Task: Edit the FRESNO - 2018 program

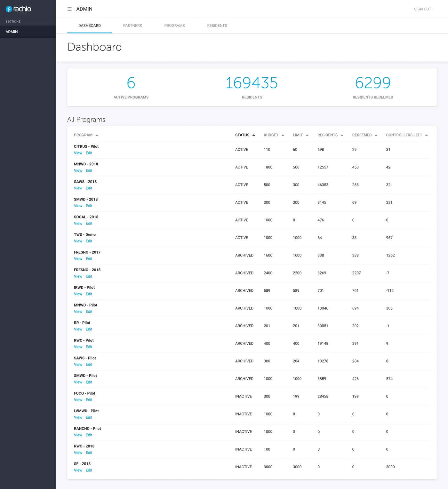Action: tap(89, 276)
